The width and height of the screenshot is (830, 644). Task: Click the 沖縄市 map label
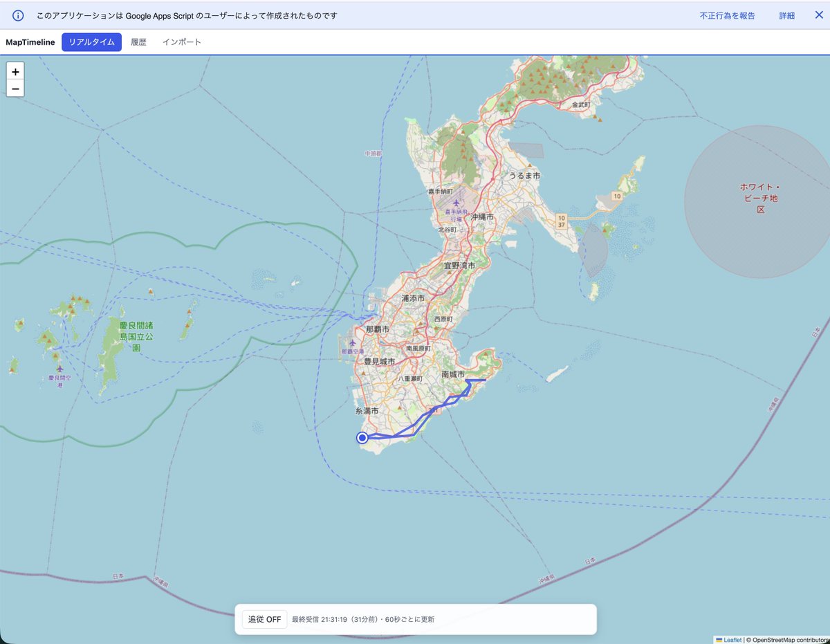[x=482, y=217]
